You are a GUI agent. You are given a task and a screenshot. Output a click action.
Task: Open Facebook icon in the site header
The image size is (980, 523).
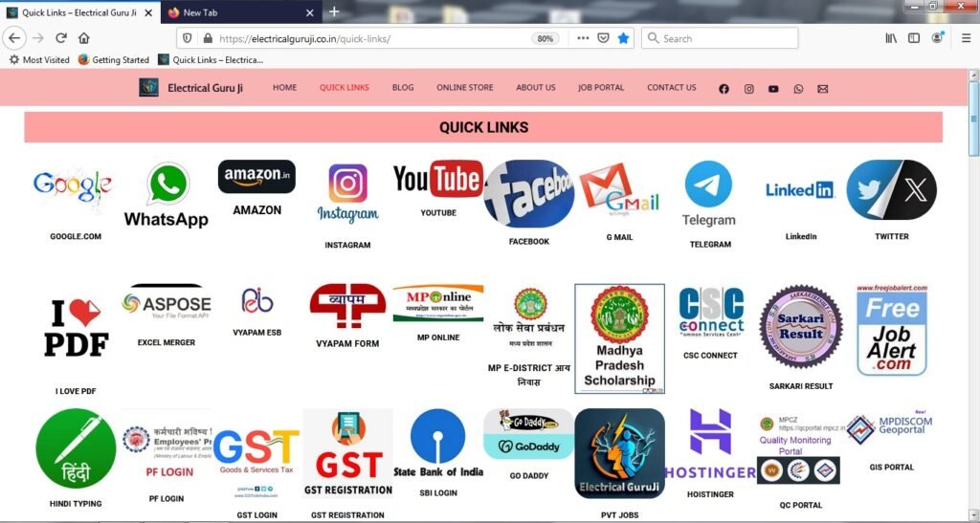pos(724,89)
